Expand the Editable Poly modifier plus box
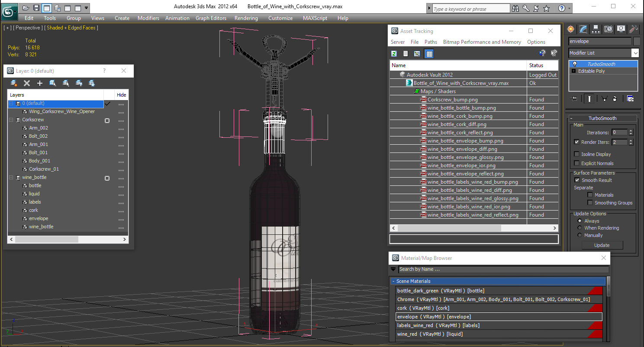 click(574, 71)
